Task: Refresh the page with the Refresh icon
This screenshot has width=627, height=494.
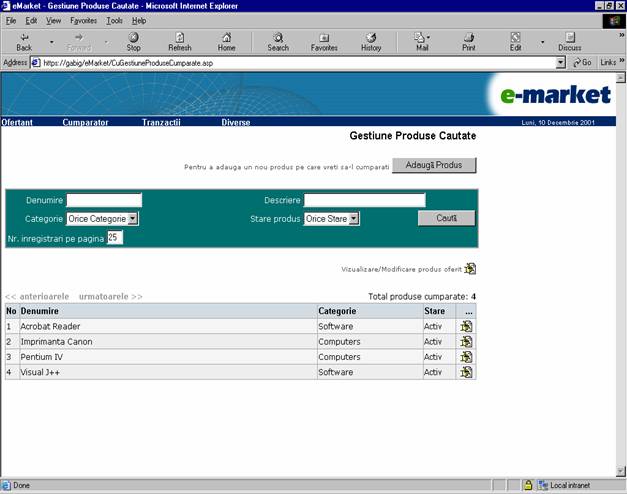Action: coord(180,37)
